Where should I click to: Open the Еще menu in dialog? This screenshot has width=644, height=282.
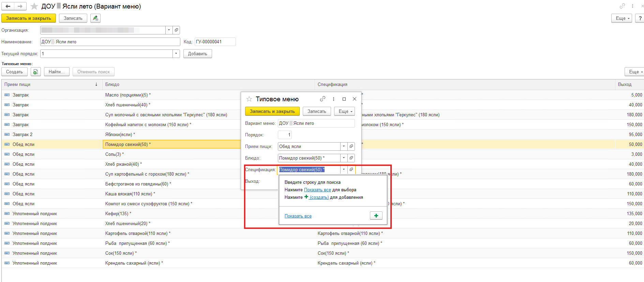[x=345, y=111]
